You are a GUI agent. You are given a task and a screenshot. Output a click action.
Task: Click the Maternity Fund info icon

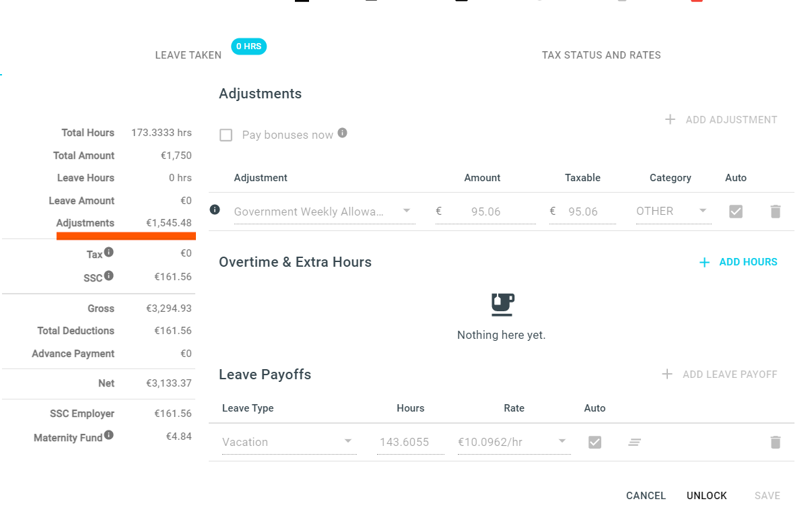click(108, 435)
